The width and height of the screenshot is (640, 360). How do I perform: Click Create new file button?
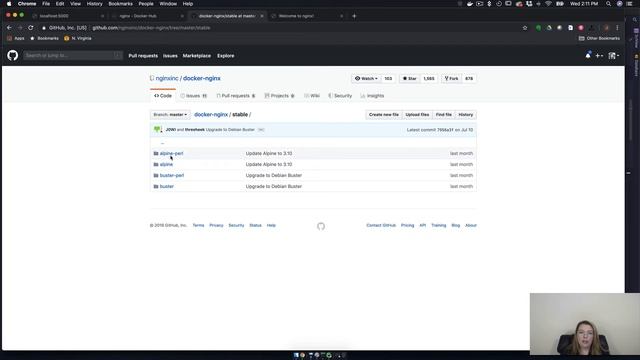[x=384, y=115]
